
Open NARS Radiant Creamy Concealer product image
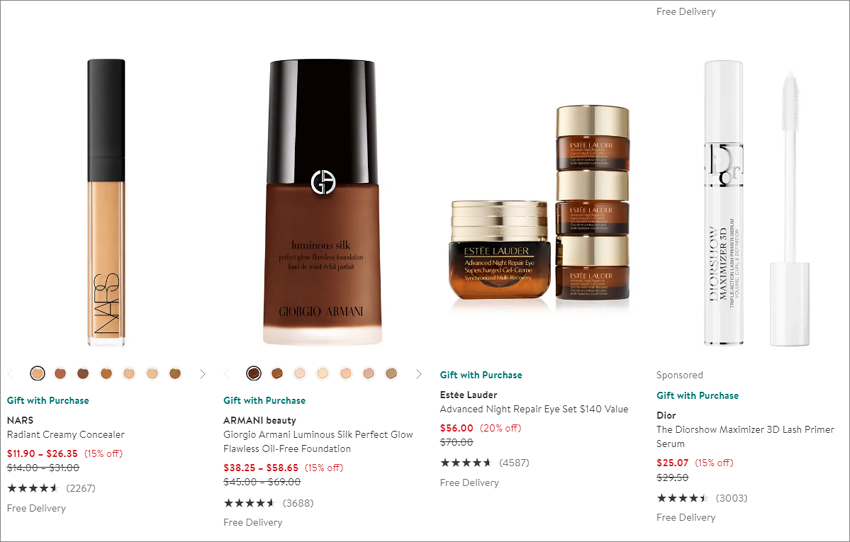pos(106,202)
